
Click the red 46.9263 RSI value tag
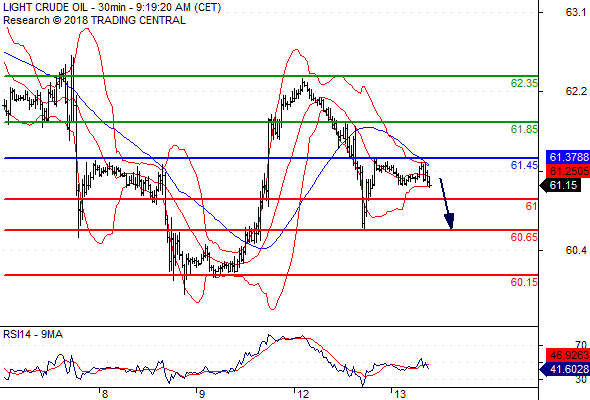(568, 355)
